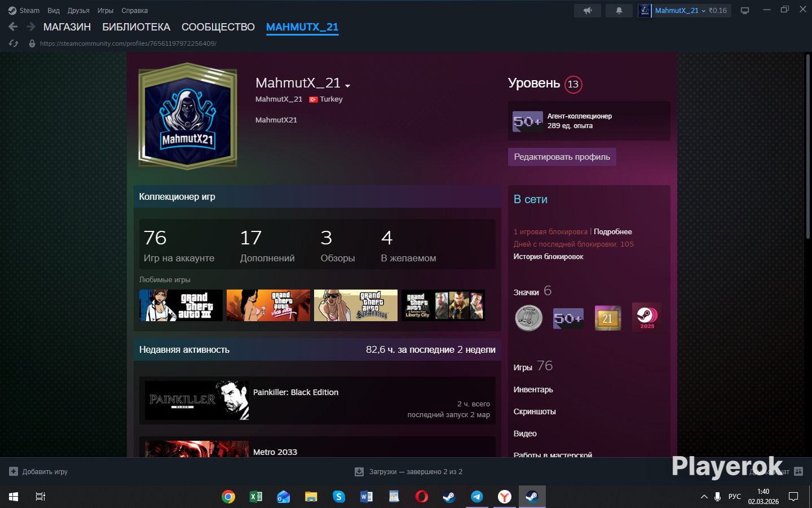Screen dimensions: 812x508
Task: Open the announcements megaphone icon
Action: pyautogui.click(x=588, y=10)
